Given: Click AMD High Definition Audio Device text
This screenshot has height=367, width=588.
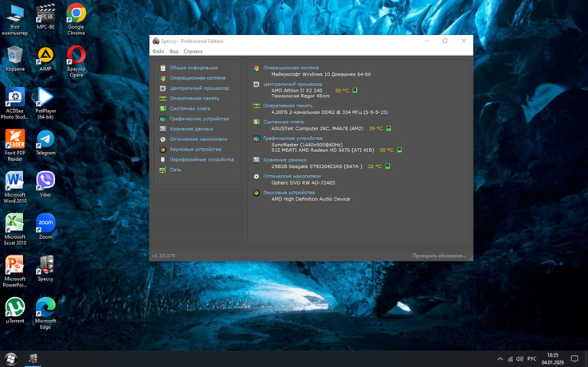Looking at the screenshot, I should pyautogui.click(x=311, y=199).
